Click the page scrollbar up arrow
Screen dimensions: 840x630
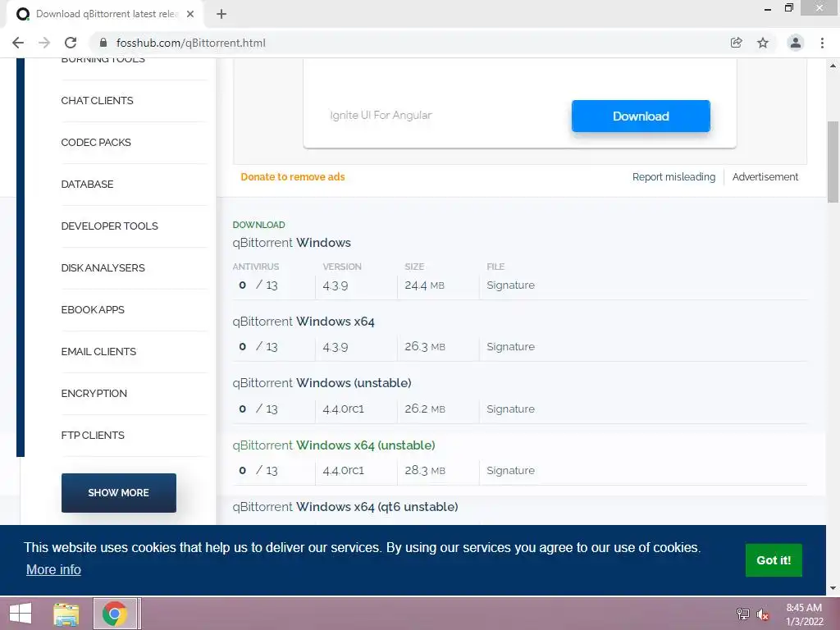[833, 66]
